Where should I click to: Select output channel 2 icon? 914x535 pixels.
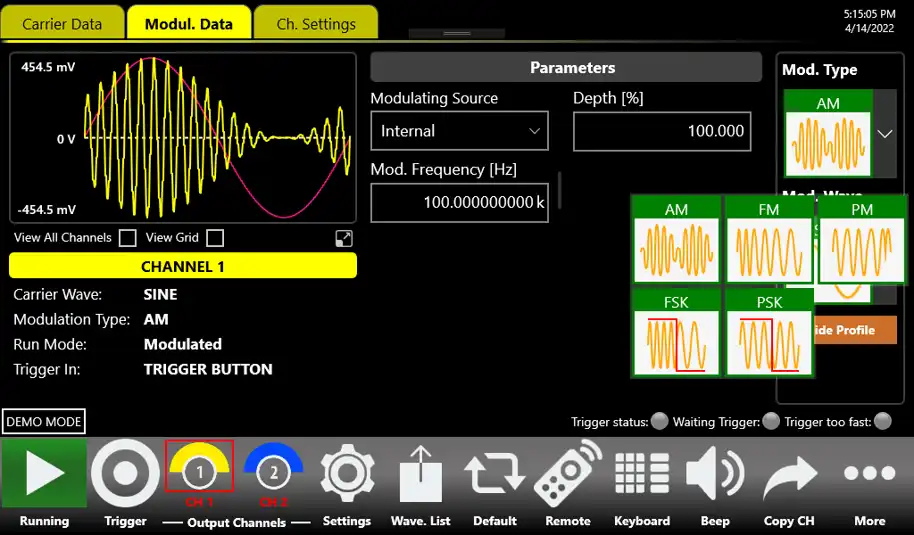click(273, 466)
